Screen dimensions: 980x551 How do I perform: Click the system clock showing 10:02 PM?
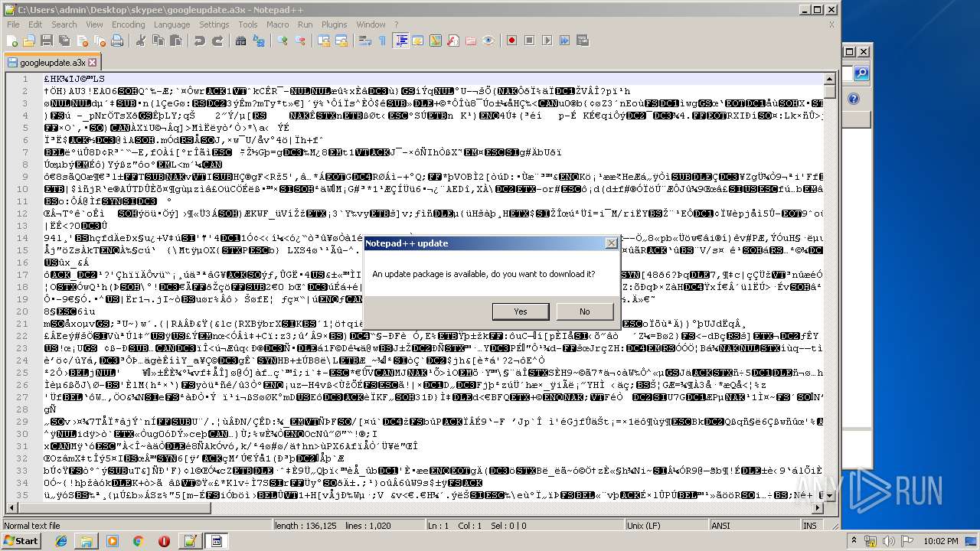tap(941, 541)
